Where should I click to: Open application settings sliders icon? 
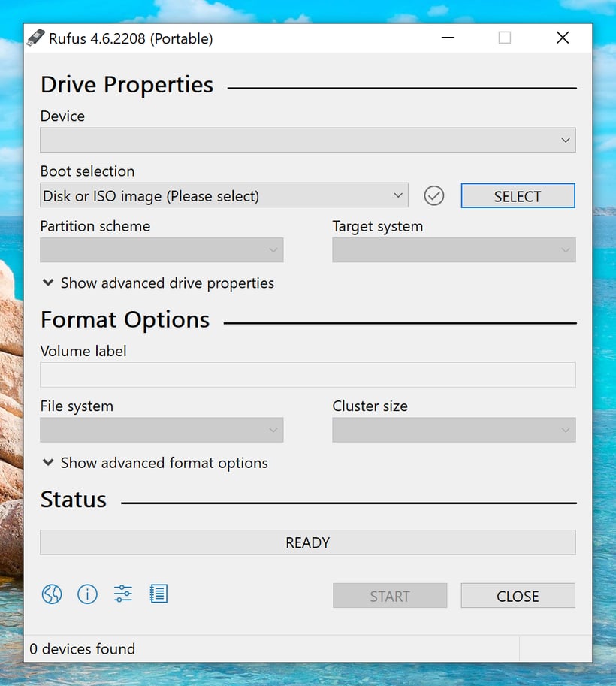[123, 594]
